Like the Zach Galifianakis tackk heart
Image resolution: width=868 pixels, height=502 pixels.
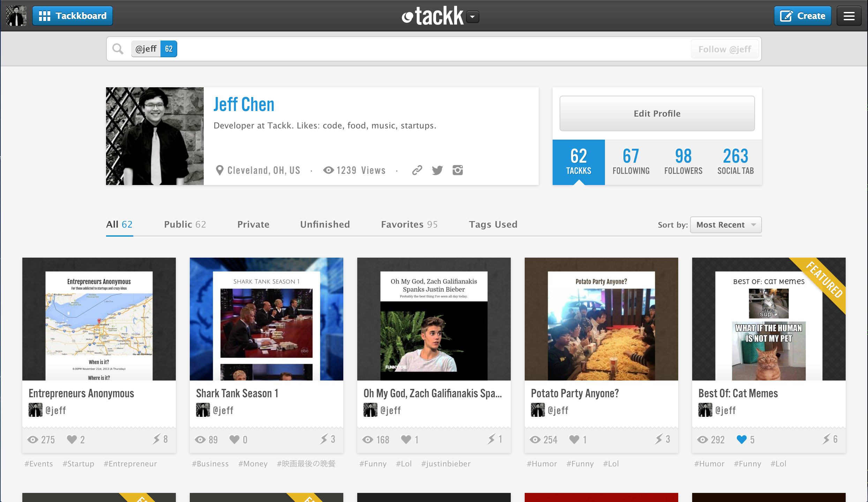[406, 440]
